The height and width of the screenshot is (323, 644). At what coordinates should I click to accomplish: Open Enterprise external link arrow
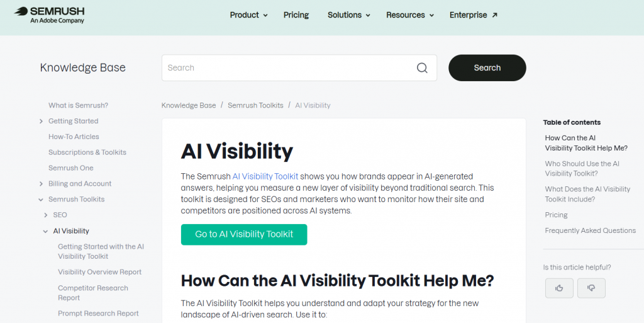point(494,14)
